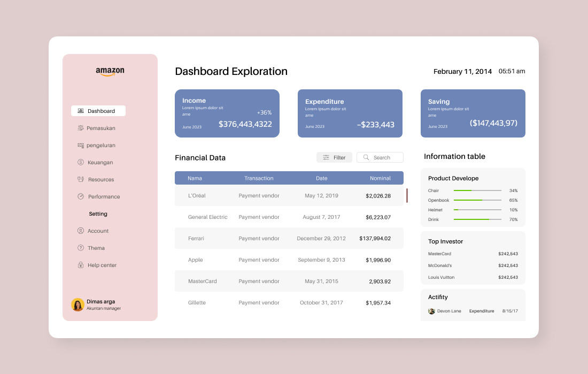
Task: Open the Filter options for Financial Data
Action: click(334, 157)
